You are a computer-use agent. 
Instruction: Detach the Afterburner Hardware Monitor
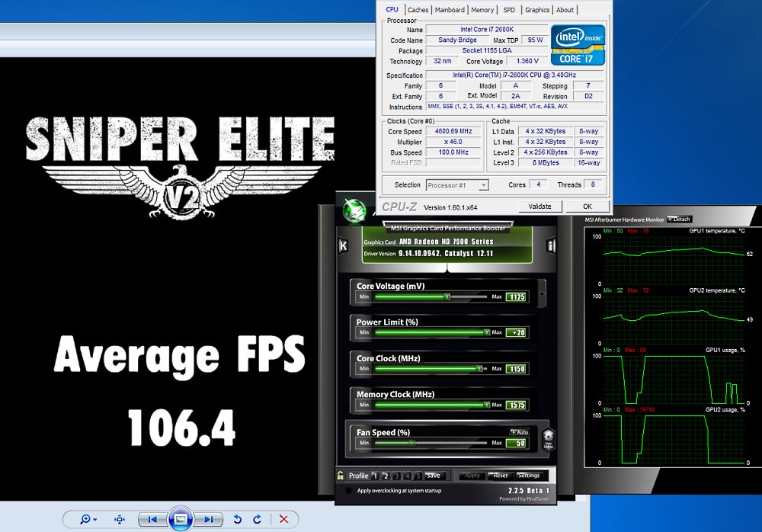point(679,220)
